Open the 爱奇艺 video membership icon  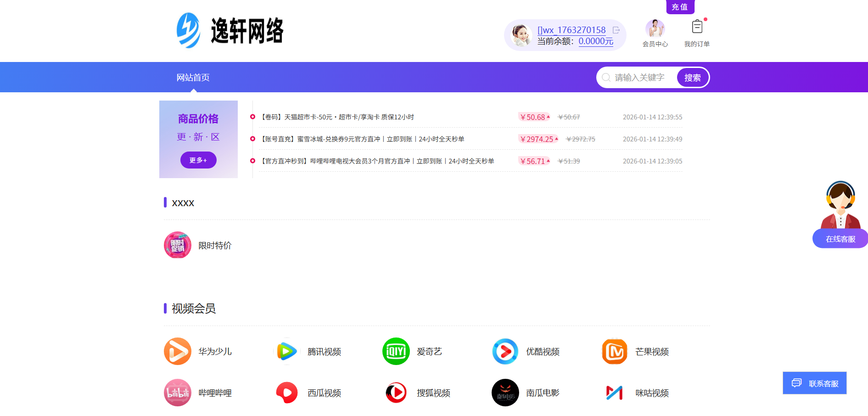(396, 351)
